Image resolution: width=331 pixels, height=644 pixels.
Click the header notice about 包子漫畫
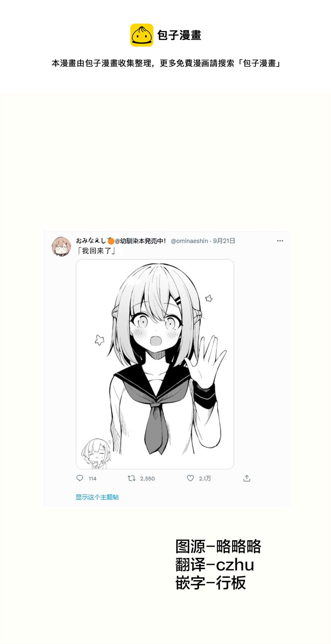click(x=165, y=63)
